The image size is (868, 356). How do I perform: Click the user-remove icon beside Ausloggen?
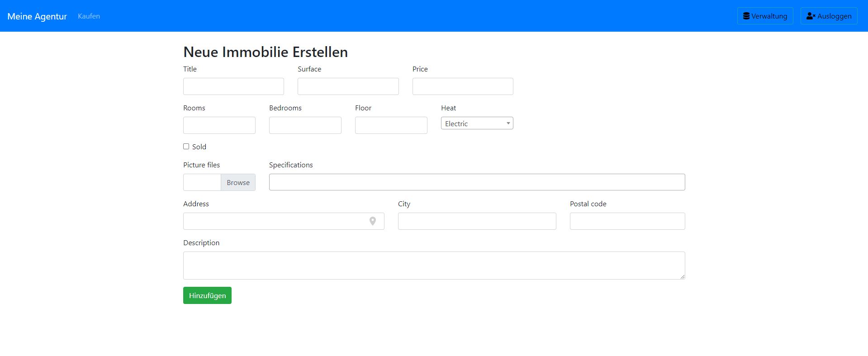coord(811,16)
